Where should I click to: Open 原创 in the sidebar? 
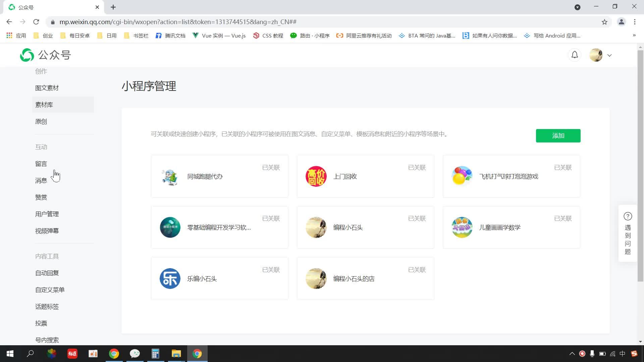(x=41, y=121)
